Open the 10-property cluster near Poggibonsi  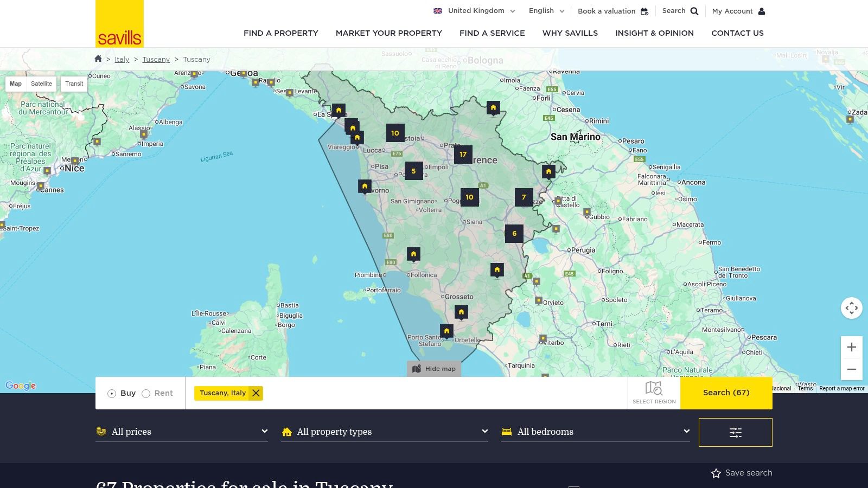pos(469,197)
